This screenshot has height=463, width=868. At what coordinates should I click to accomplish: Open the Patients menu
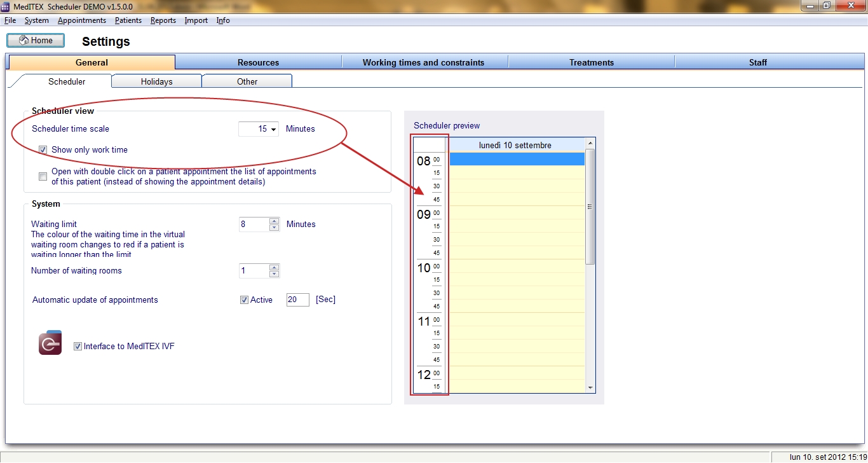tap(128, 20)
